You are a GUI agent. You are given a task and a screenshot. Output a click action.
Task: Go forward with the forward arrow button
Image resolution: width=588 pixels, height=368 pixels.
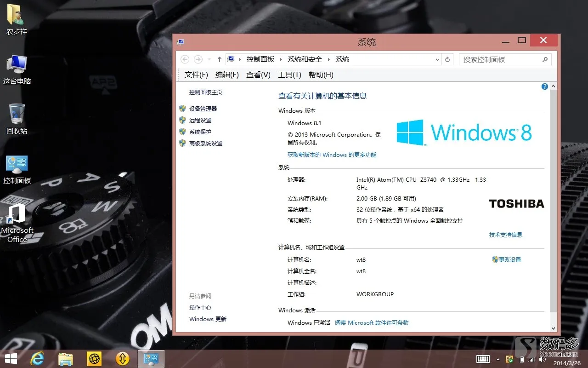198,59
